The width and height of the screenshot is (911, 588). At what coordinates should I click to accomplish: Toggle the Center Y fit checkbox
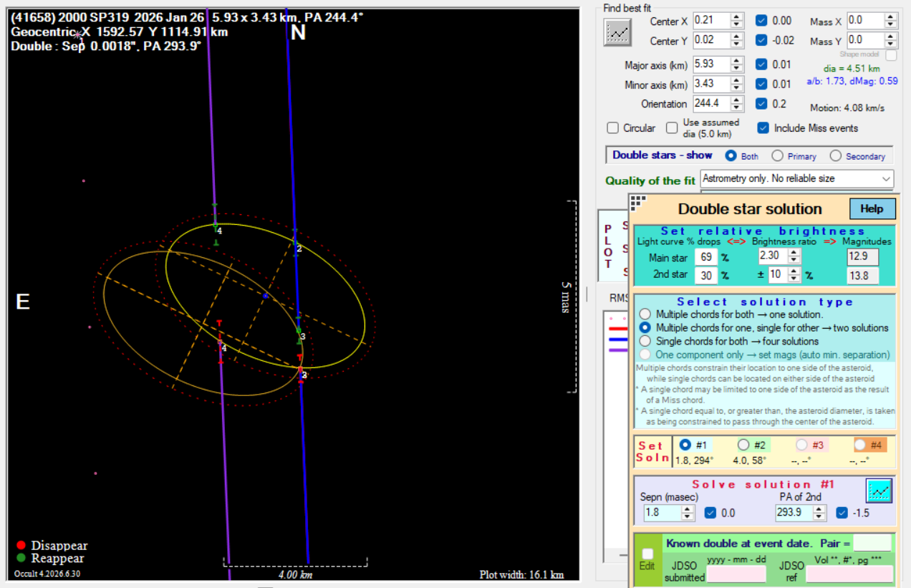click(x=762, y=41)
